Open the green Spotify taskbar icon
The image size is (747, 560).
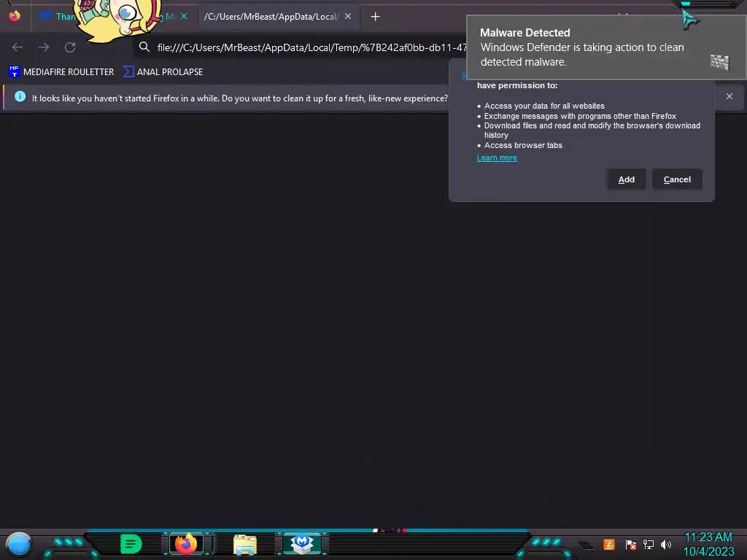tap(131, 544)
